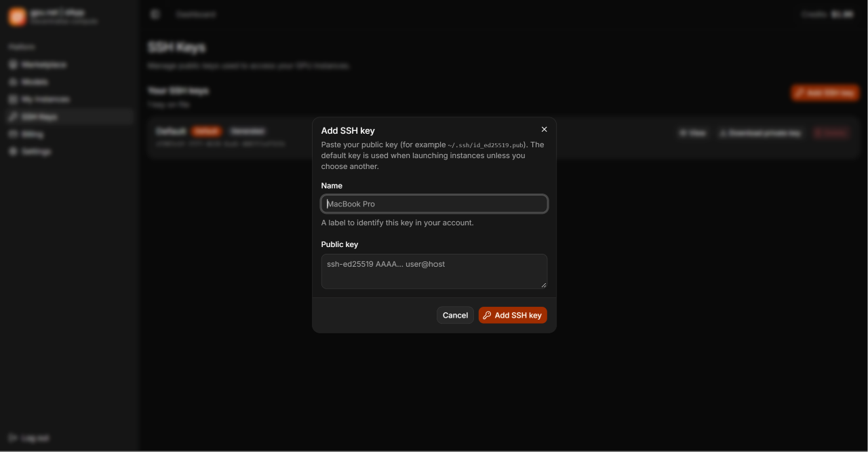The width and height of the screenshot is (868, 452).
Task: Open Marketplace in the sidebar
Action: 68,64
